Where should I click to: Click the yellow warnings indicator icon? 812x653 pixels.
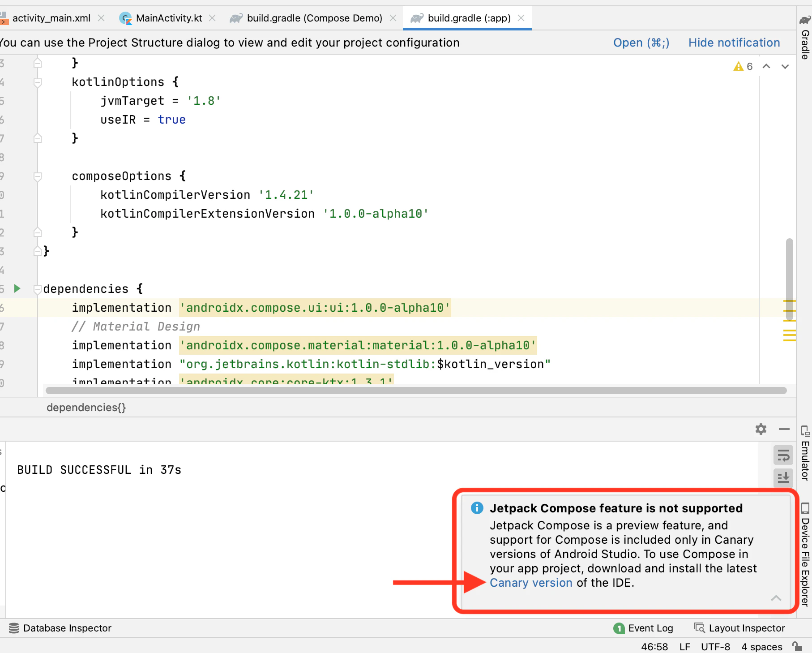[739, 66]
